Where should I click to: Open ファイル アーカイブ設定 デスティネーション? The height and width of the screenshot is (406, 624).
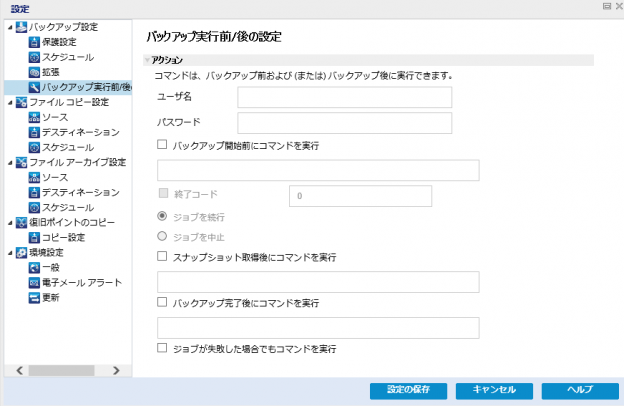point(80,192)
